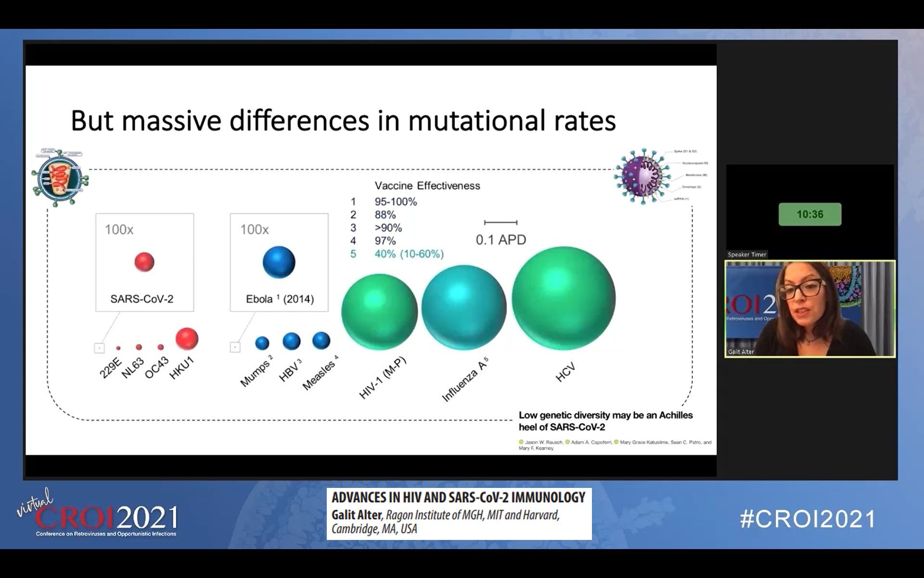Click the blue Ebola sphere in 100x box
Viewport: 924px width, 578px height.
click(x=279, y=262)
